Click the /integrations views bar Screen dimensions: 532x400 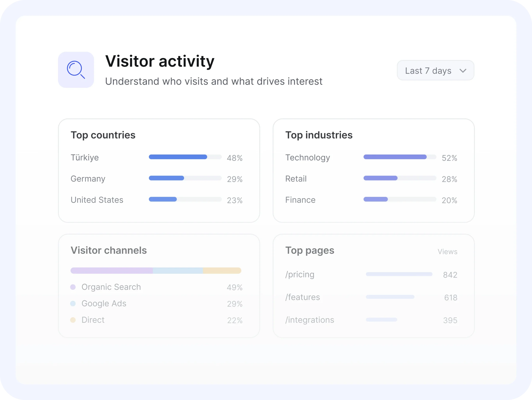point(382,320)
